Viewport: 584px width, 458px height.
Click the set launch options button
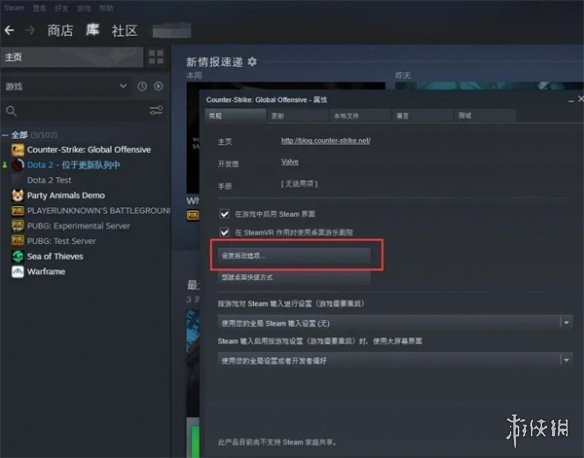(294, 255)
